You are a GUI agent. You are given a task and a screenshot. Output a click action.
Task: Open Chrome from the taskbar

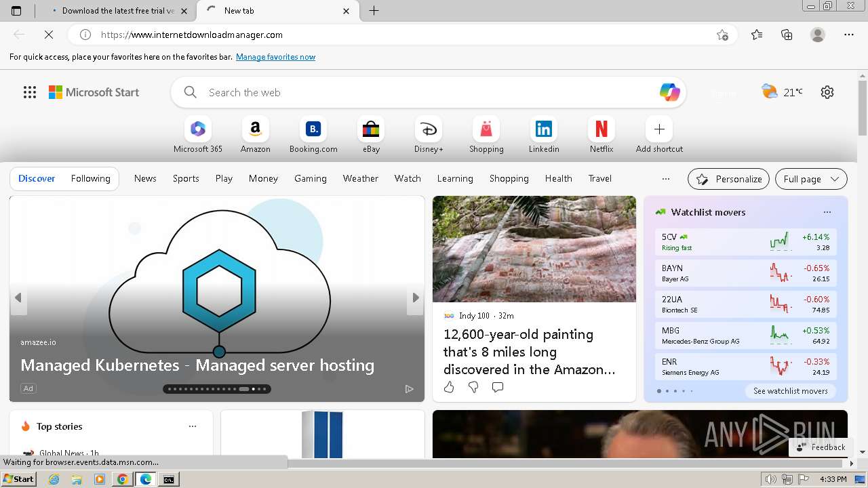pos(123,479)
